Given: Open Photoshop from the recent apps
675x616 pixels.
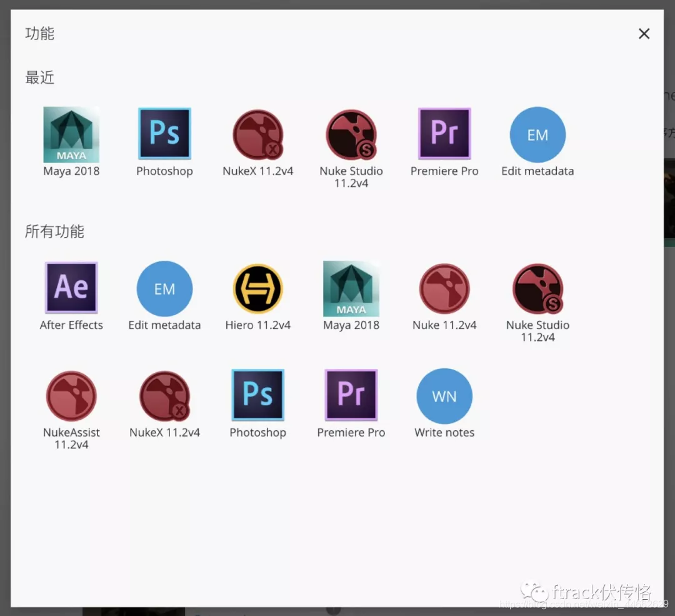Looking at the screenshot, I should pos(164,133).
